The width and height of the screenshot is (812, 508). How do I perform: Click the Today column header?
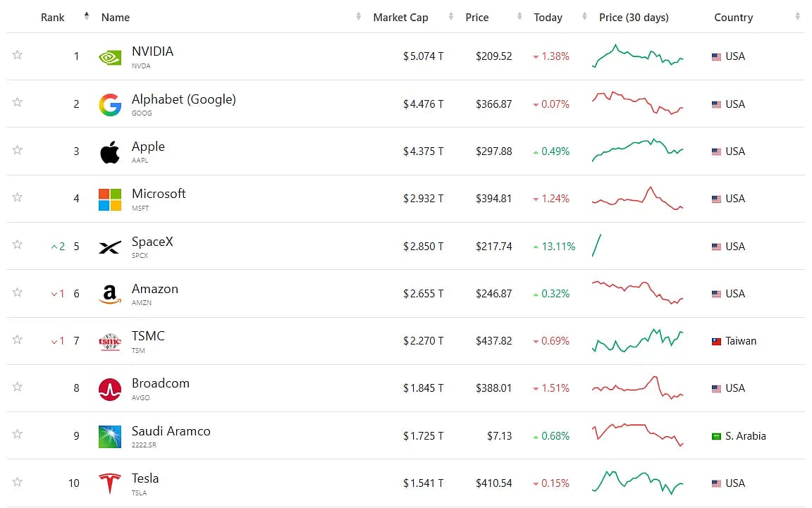(548, 17)
